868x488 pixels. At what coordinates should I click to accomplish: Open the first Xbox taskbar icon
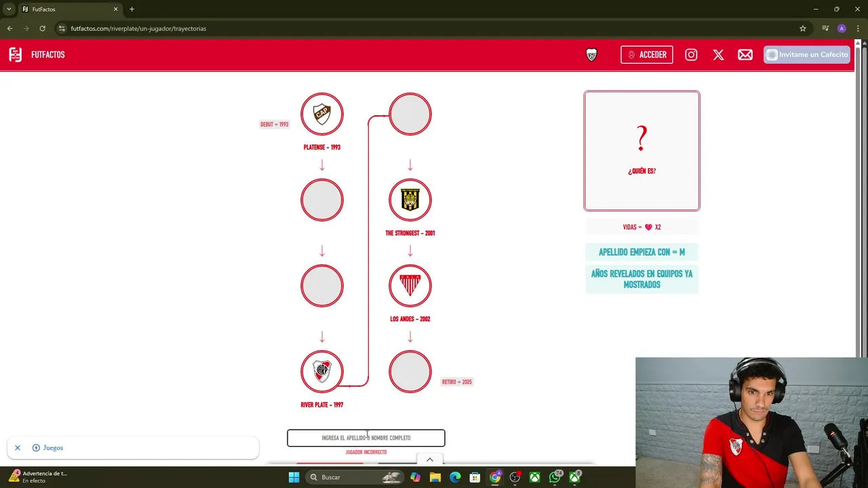[535, 477]
